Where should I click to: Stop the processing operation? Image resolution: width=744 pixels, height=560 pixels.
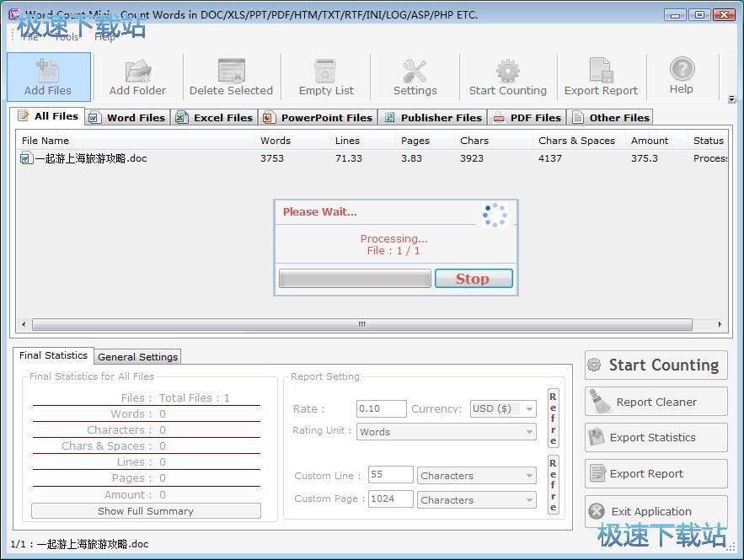point(474,279)
